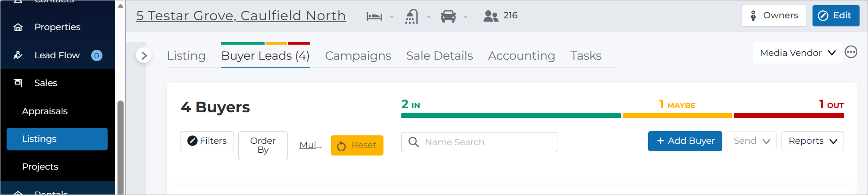This screenshot has width=868, height=195.
Task: Click the Sales icon in sidebar
Action: click(x=18, y=83)
